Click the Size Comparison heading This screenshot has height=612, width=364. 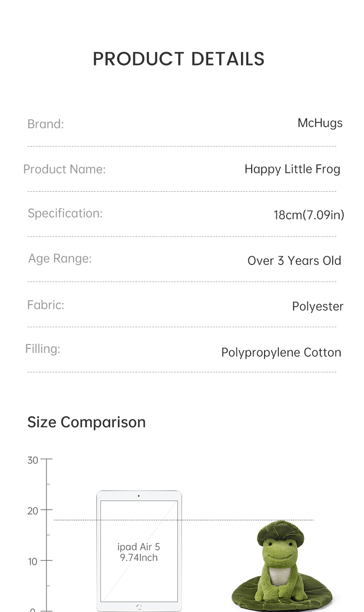pyautogui.click(x=87, y=422)
